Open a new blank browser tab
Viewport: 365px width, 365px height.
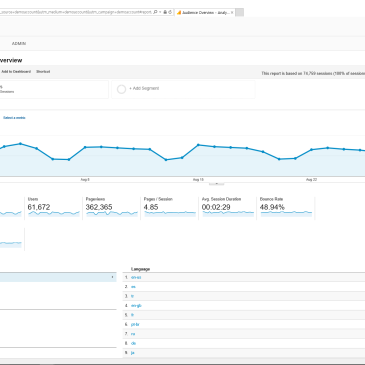(x=239, y=13)
